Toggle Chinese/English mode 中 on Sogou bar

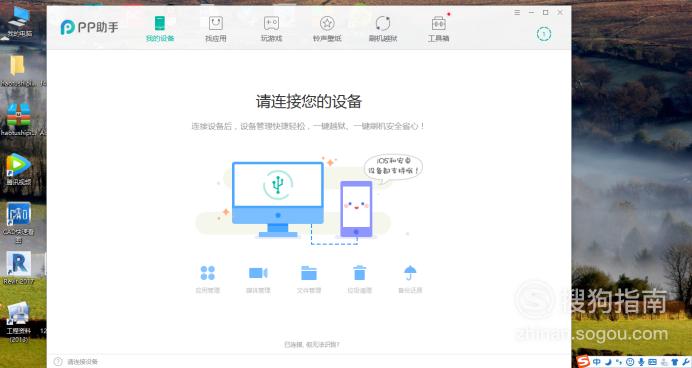pos(597,362)
